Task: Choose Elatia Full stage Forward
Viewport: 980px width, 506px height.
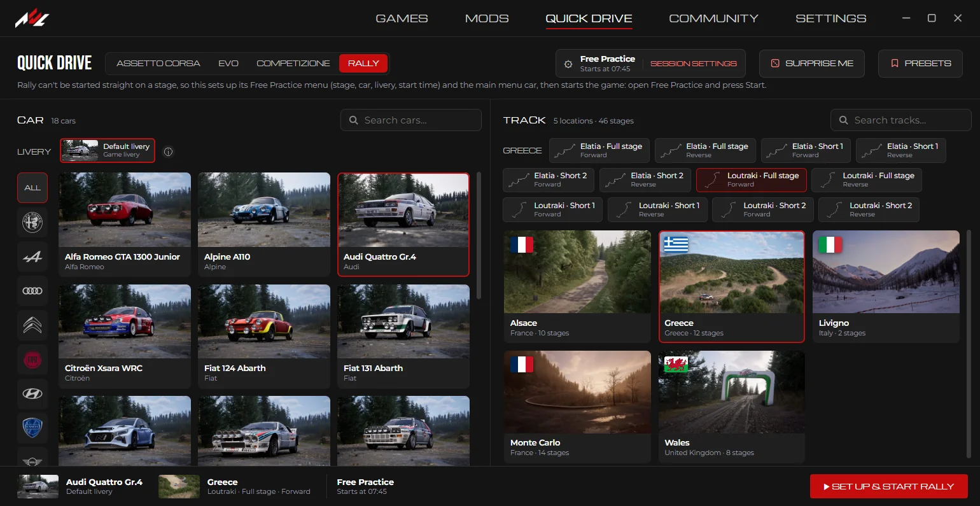Action: 599,150
